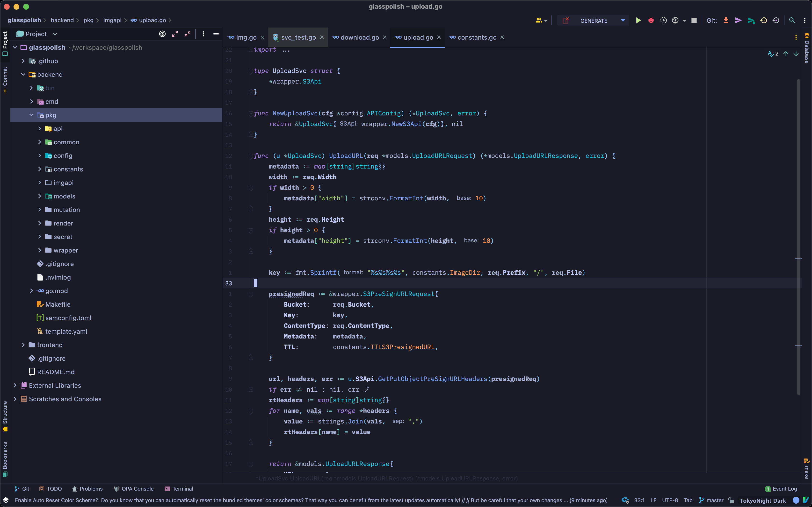
Task: Collapse the pkg folder
Action: [x=31, y=115]
